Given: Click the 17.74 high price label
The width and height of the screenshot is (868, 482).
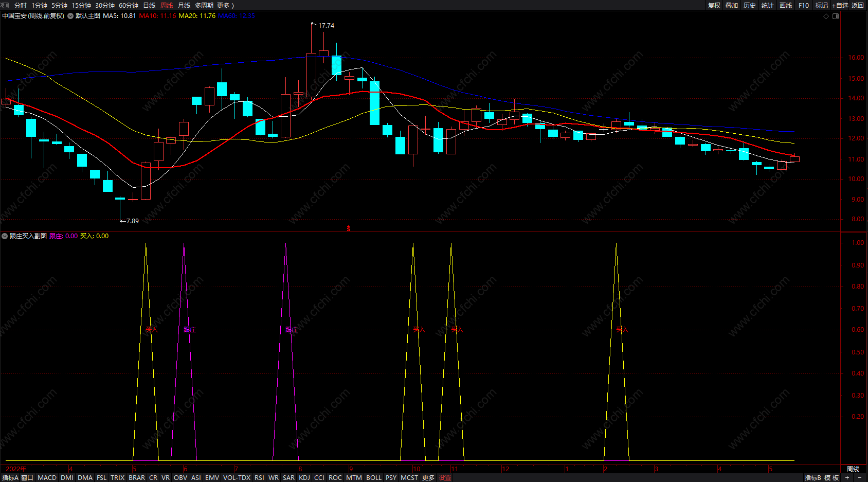Looking at the screenshot, I should 326,26.
